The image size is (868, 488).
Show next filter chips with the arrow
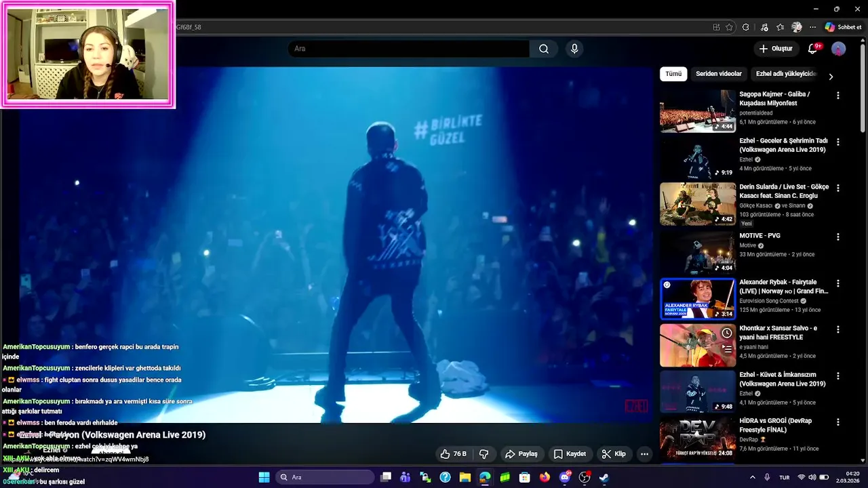coord(831,76)
